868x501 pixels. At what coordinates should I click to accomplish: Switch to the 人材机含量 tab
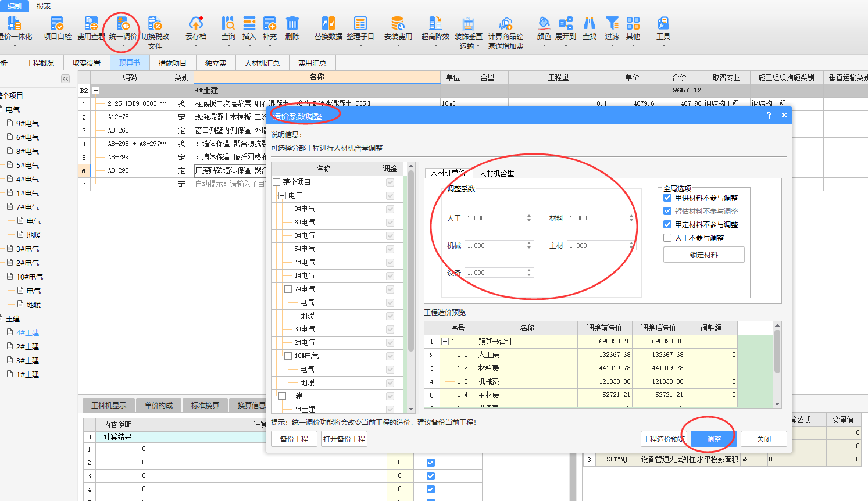(496, 173)
